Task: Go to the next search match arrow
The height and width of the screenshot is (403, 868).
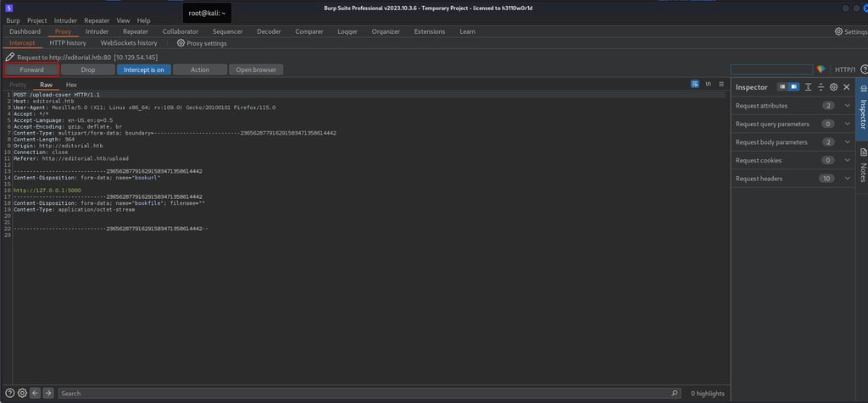Action: [48, 393]
